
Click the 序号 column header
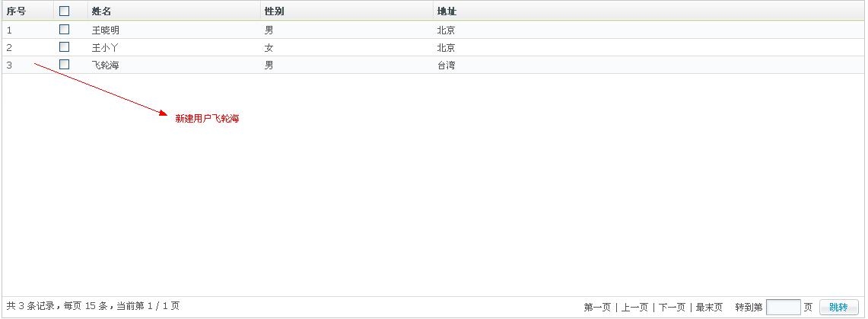(x=16, y=11)
